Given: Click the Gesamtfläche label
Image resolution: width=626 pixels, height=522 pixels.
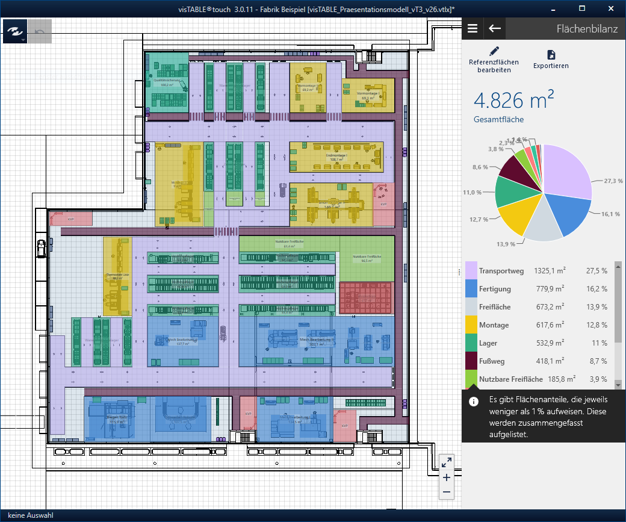Looking at the screenshot, I should [499, 119].
